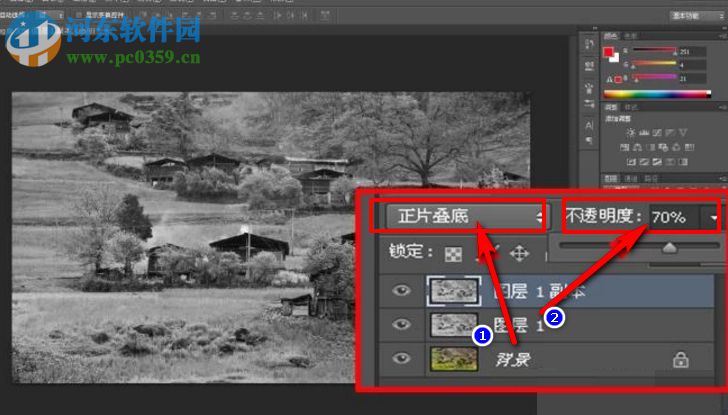728x415 pixels.
Task: Adjust the opacity slider handle
Action: (669, 248)
